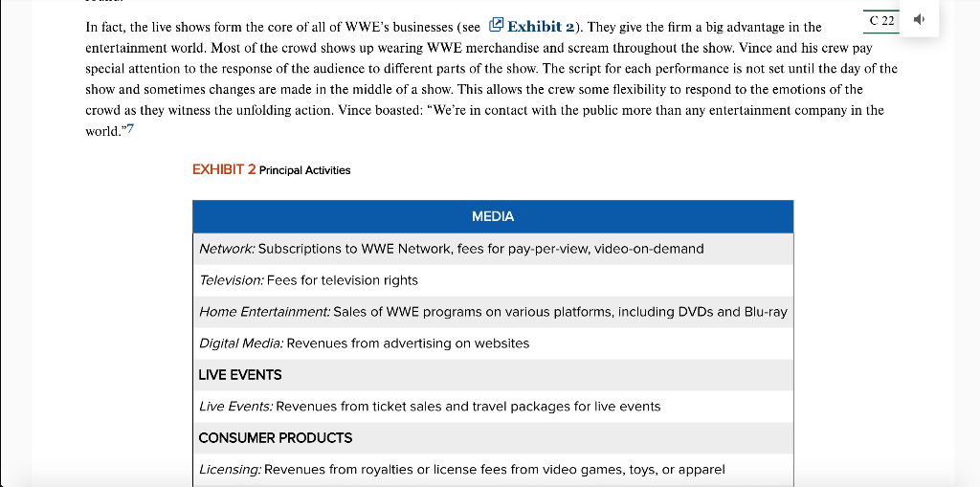Open footnote 7 reference after the quote
The image size is (980, 487).
[x=130, y=129]
